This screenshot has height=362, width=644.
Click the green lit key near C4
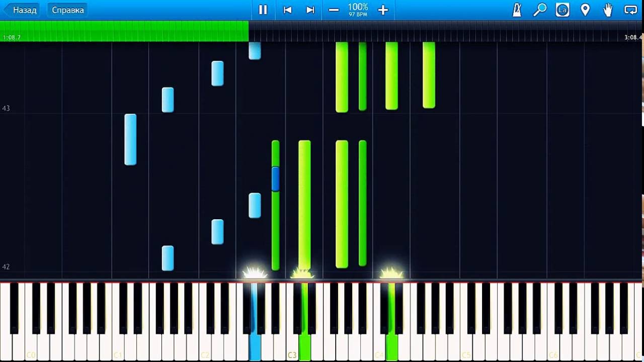coord(391,347)
